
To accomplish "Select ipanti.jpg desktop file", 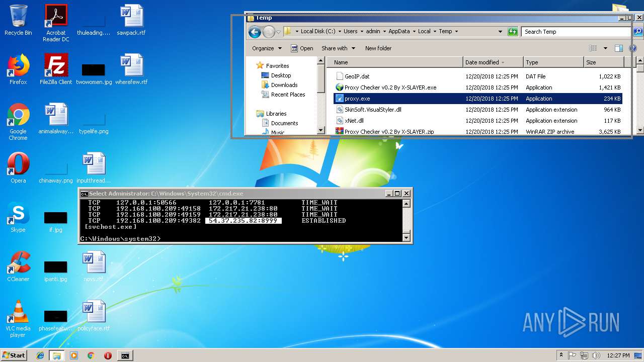I will pyautogui.click(x=56, y=271).
